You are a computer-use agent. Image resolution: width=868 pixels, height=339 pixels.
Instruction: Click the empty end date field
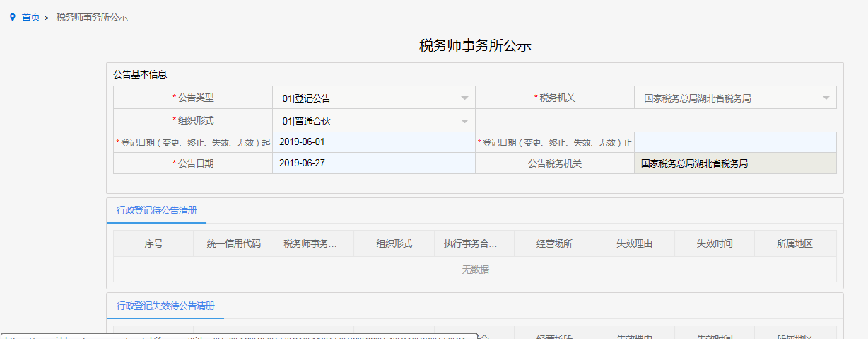tap(735, 142)
